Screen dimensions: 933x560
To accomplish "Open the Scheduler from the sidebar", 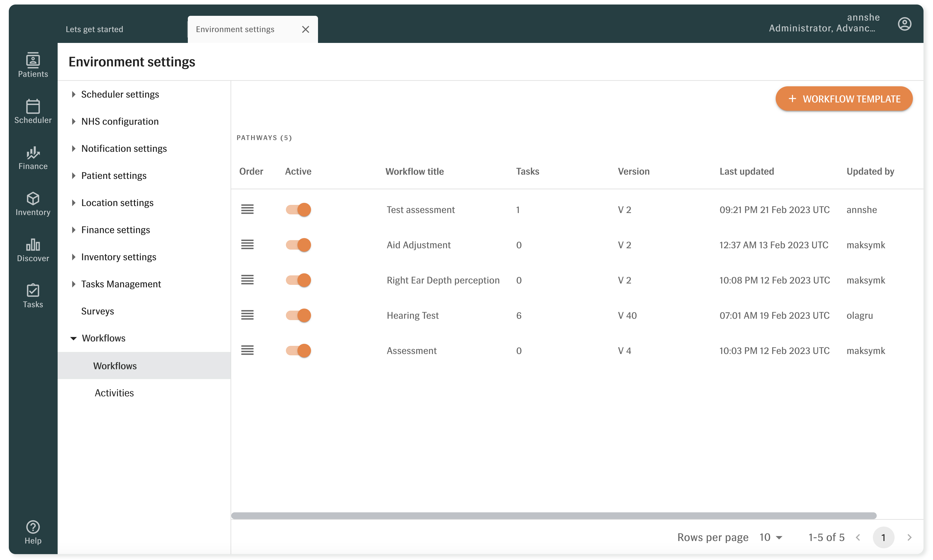I will click(x=33, y=110).
